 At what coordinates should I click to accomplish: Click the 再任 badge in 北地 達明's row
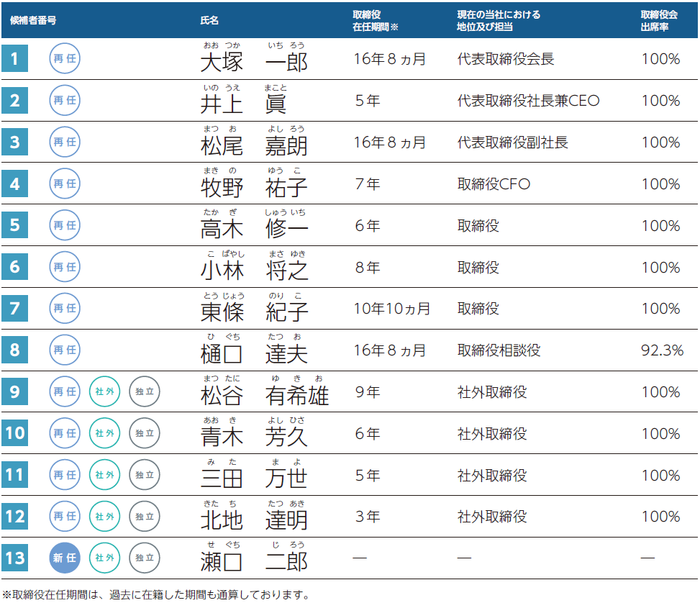pyautogui.click(x=65, y=517)
